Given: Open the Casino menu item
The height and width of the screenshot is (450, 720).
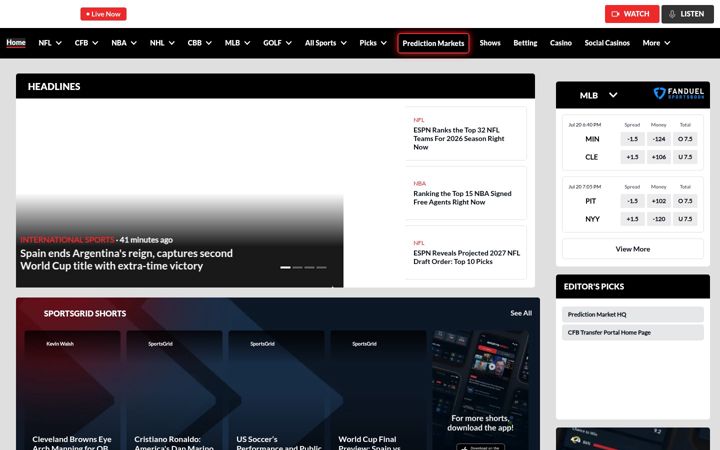Looking at the screenshot, I should tap(561, 43).
